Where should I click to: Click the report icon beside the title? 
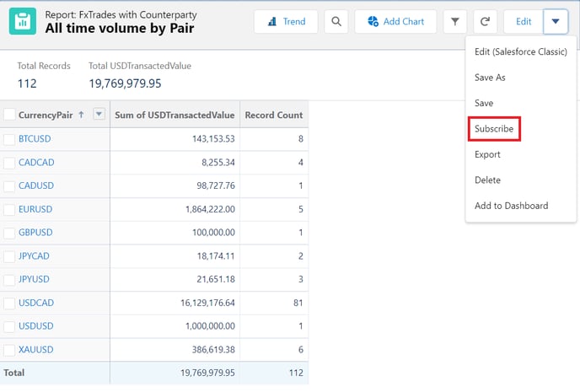[23, 21]
